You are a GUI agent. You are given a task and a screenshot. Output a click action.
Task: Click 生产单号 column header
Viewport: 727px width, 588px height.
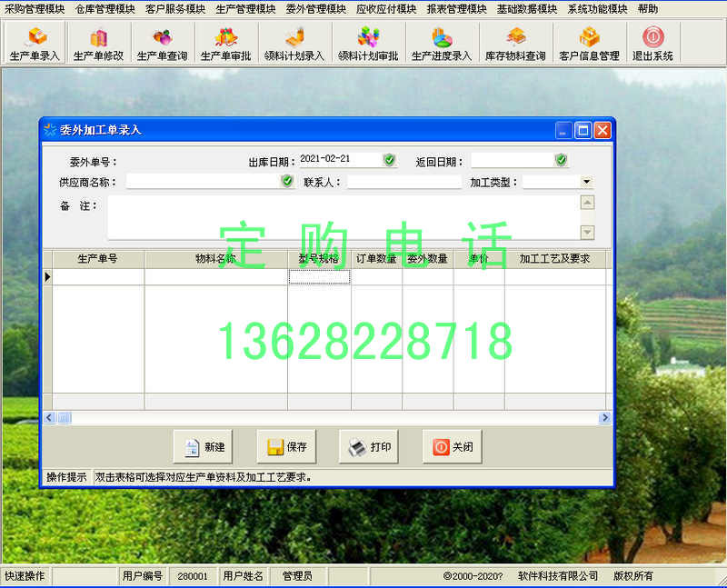tap(98, 259)
